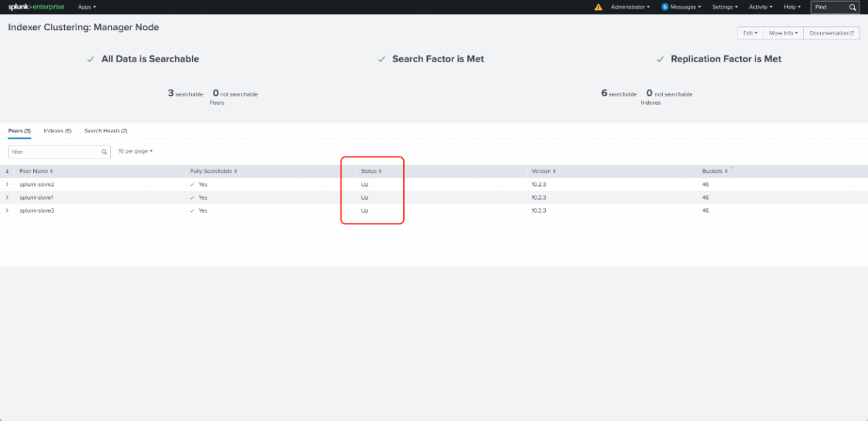Open the yellow warning alert icon
Screen dimensions: 868x421
pos(598,7)
